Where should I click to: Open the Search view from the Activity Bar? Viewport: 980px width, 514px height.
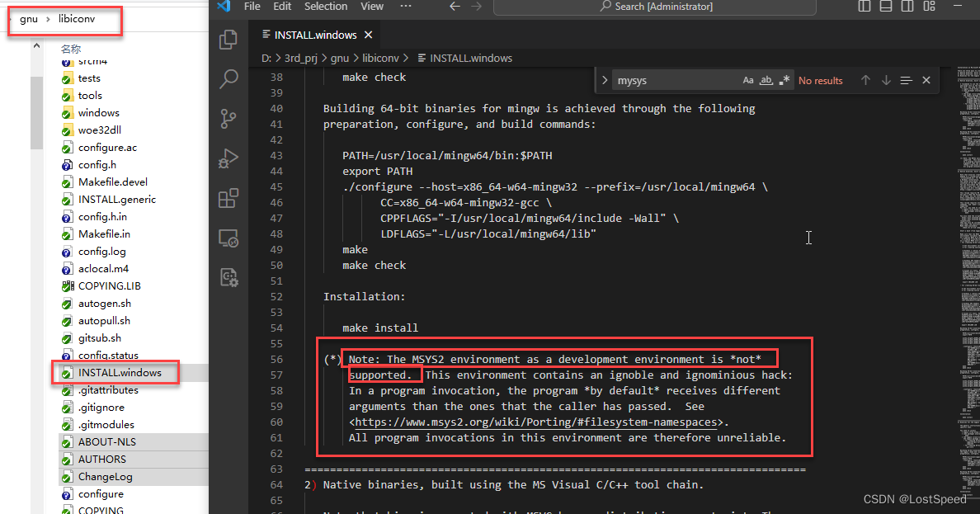pos(229,78)
